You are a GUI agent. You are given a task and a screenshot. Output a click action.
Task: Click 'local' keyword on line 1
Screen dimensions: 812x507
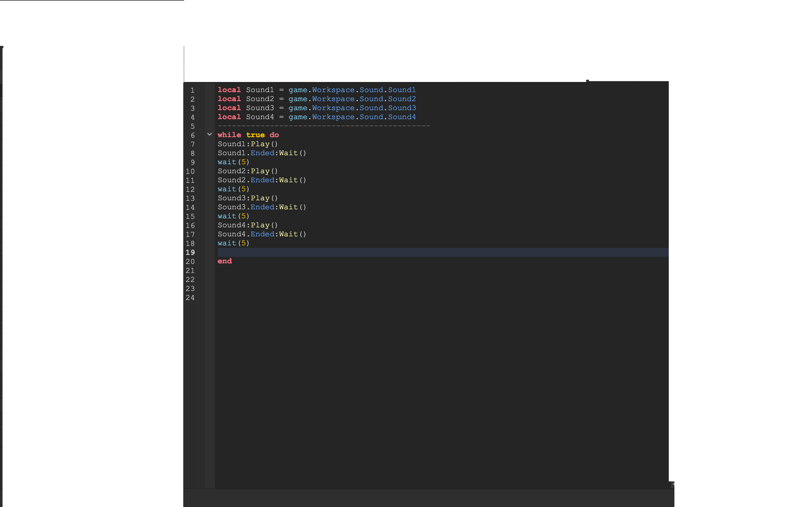[x=229, y=90]
